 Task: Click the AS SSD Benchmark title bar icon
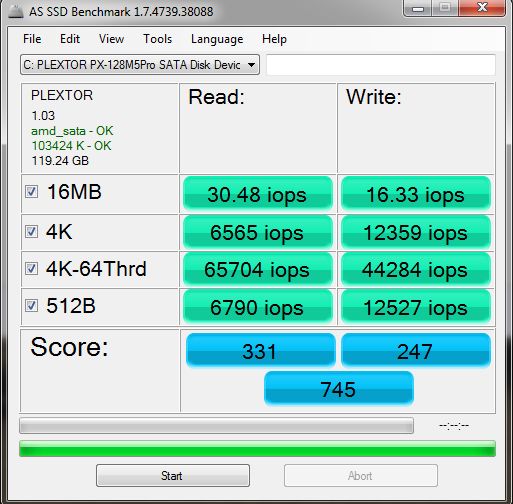click(16, 11)
